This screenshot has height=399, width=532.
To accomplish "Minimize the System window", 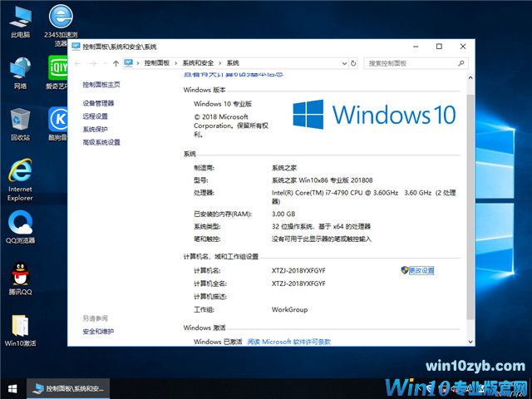I will (x=416, y=47).
